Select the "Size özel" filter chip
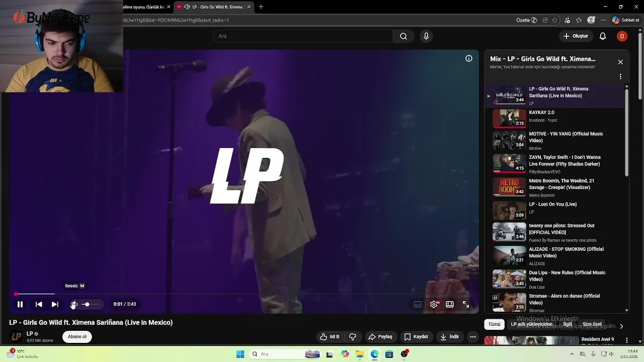This screenshot has height=362, width=644. pos(592,324)
